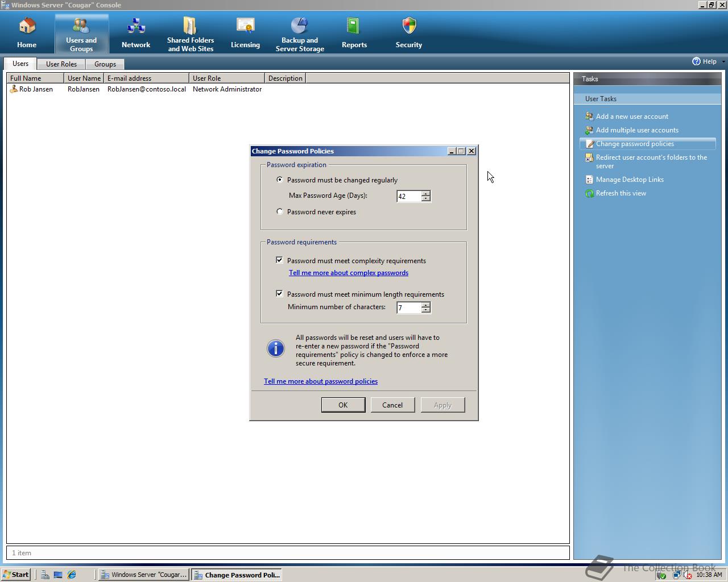This screenshot has height=582, width=728.
Task: Click the Max Password Age field
Action: click(409, 196)
